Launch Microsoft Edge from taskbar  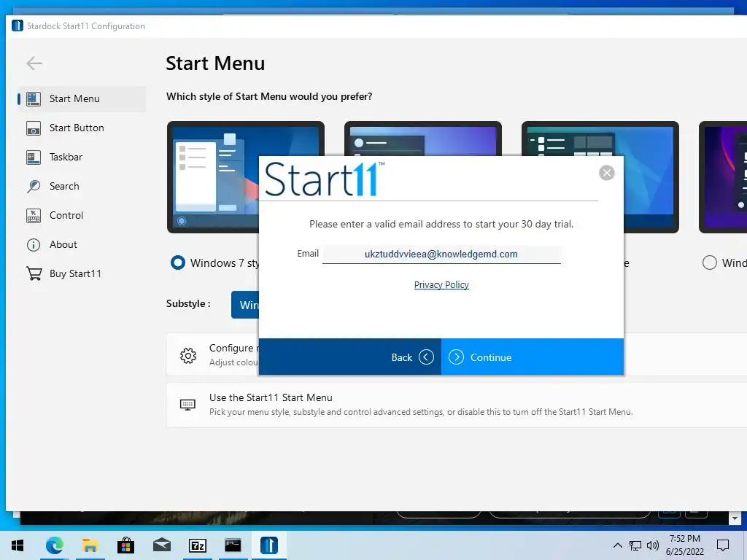55,545
